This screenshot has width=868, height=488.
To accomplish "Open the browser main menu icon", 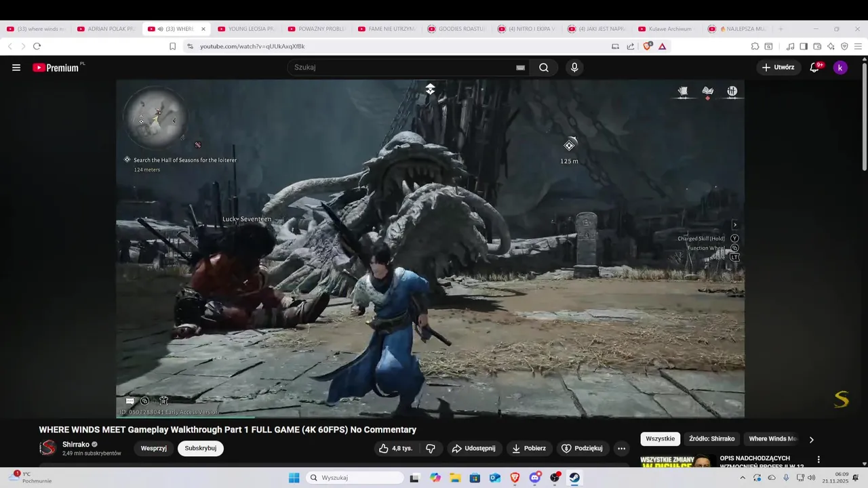I will (858, 46).
